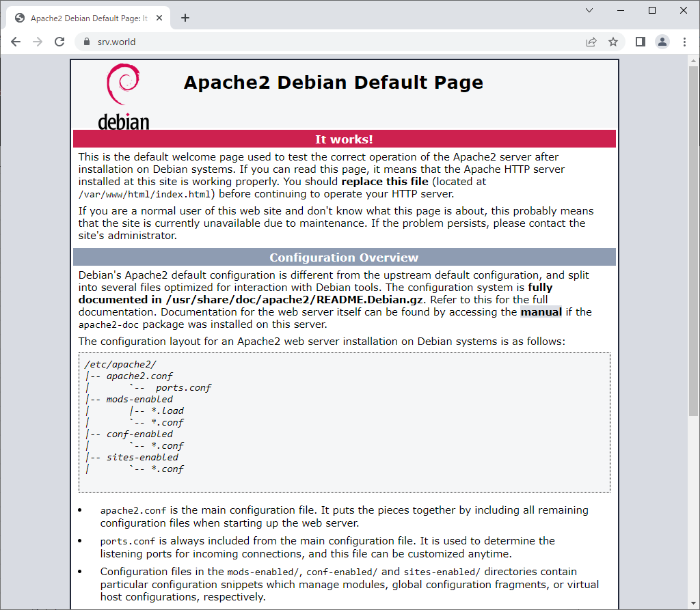700x610 pixels.
Task: Open the user profile menu
Action: [662, 42]
